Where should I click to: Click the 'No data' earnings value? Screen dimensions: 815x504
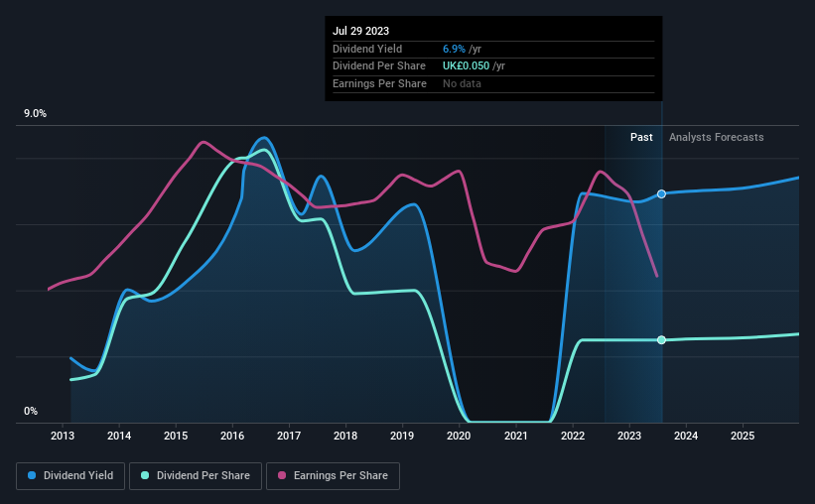pyautogui.click(x=462, y=83)
